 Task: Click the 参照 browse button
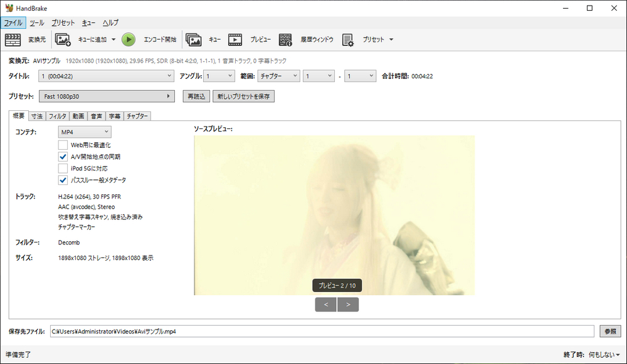pyautogui.click(x=610, y=331)
